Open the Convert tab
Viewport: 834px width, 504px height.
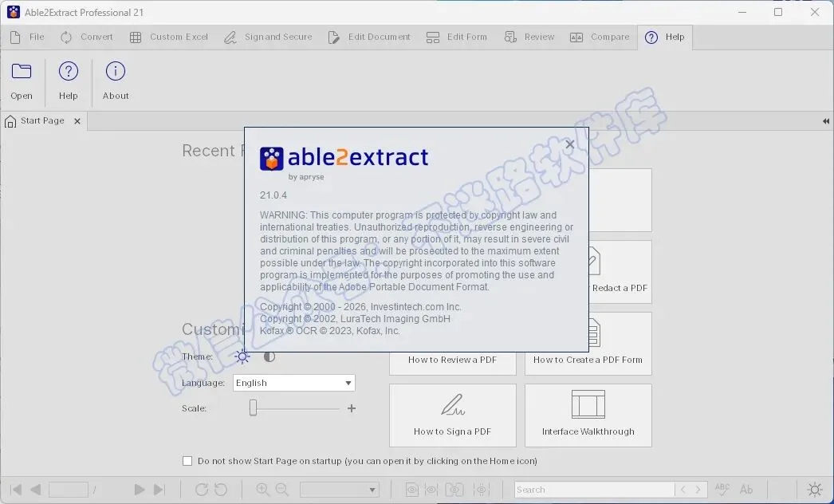click(87, 37)
